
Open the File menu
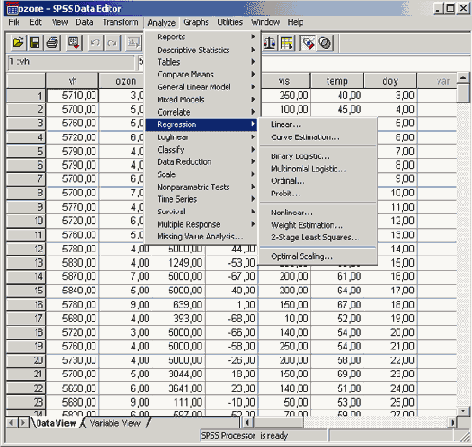pos(14,22)
